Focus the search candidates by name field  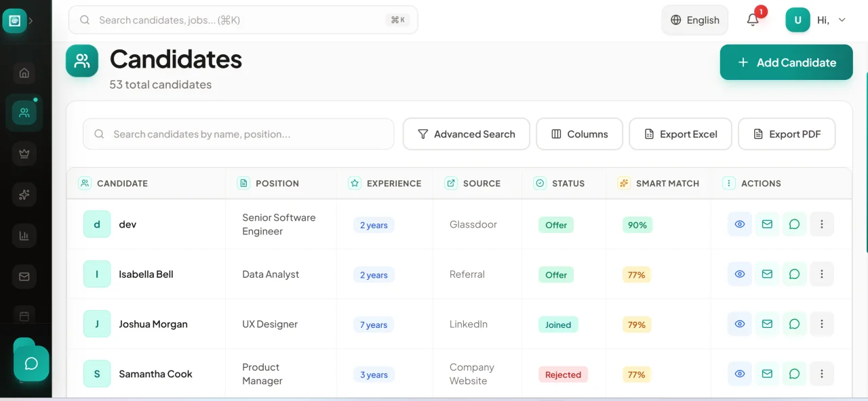[x=239, y=134]
